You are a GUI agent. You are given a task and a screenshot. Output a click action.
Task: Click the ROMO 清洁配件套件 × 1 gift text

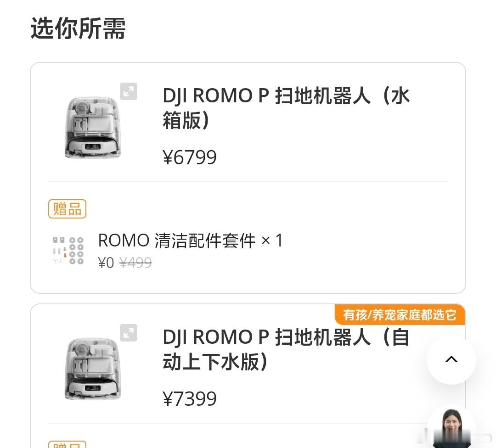pyautogui.click(x=190, y=240)
